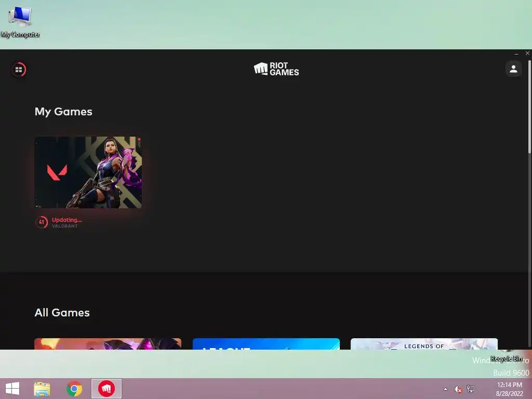Click the muted volume tray icon

(x=458, y=389)
